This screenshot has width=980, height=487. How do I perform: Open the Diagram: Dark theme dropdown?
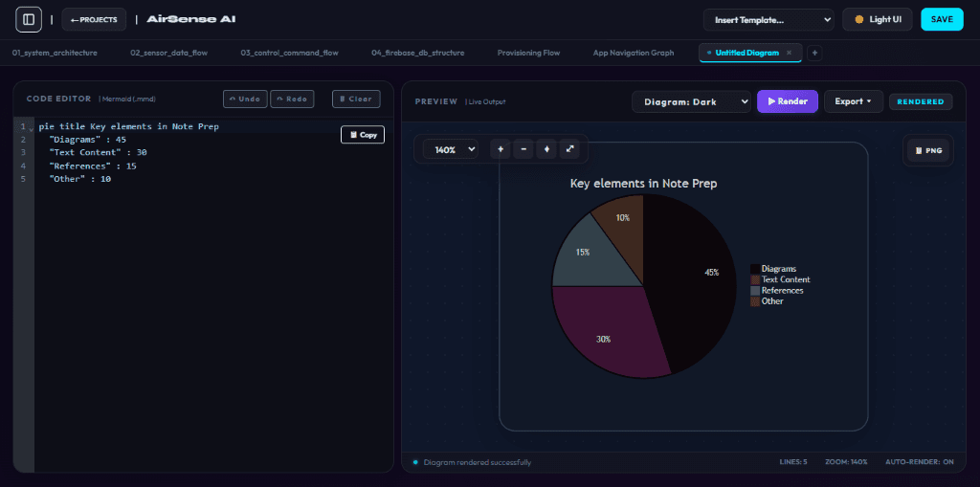point(691,101)
